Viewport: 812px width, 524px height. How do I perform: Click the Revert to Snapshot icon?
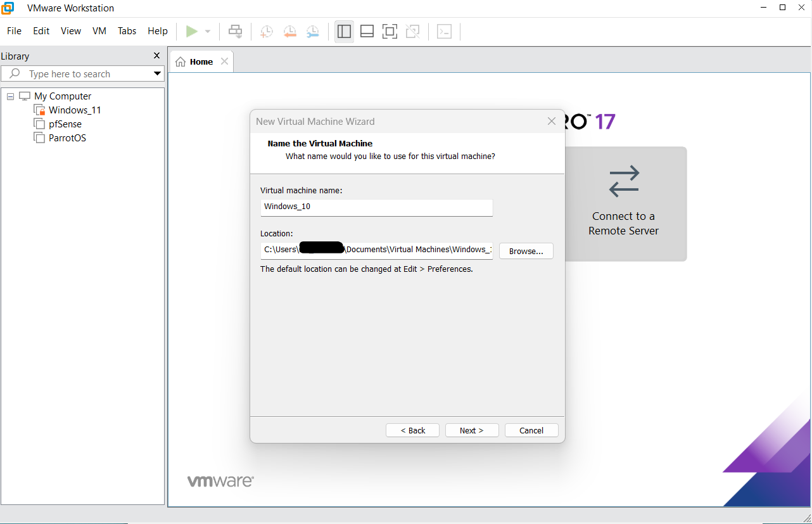tap(289, 31)
